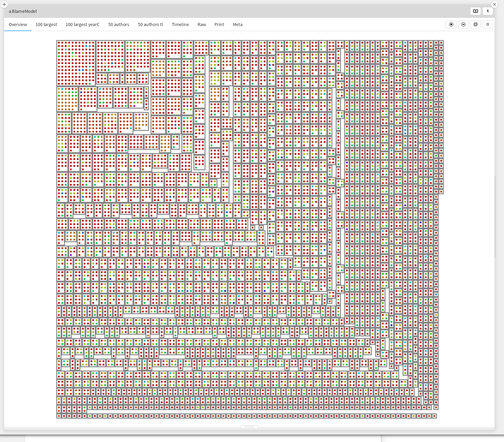Select the Meta tab
504x442 pixels.
pos(237,25)
